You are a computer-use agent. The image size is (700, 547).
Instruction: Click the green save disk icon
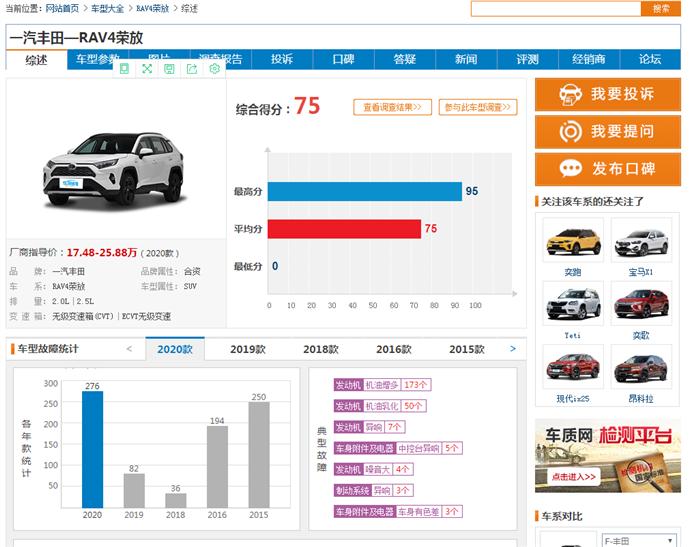point(169,69)
